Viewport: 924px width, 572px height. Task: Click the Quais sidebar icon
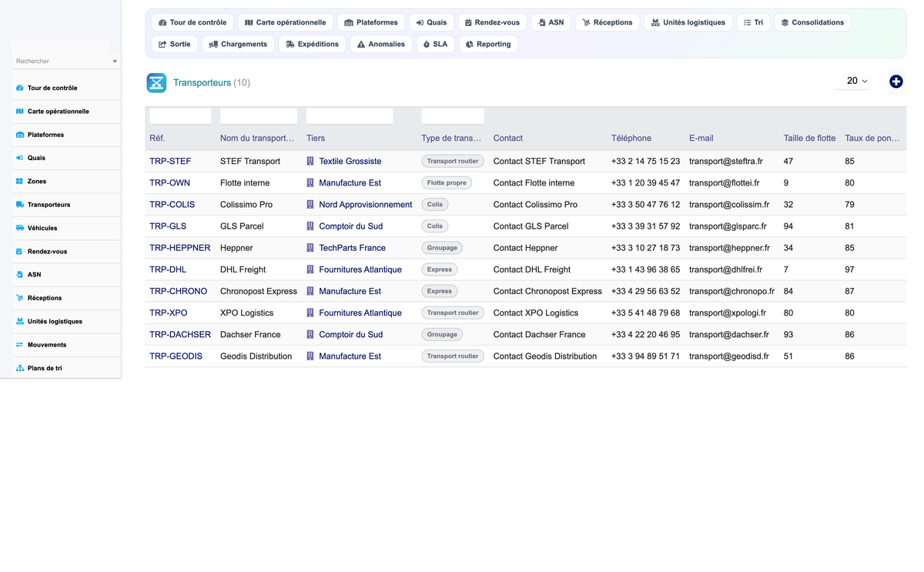pos(20,158)
